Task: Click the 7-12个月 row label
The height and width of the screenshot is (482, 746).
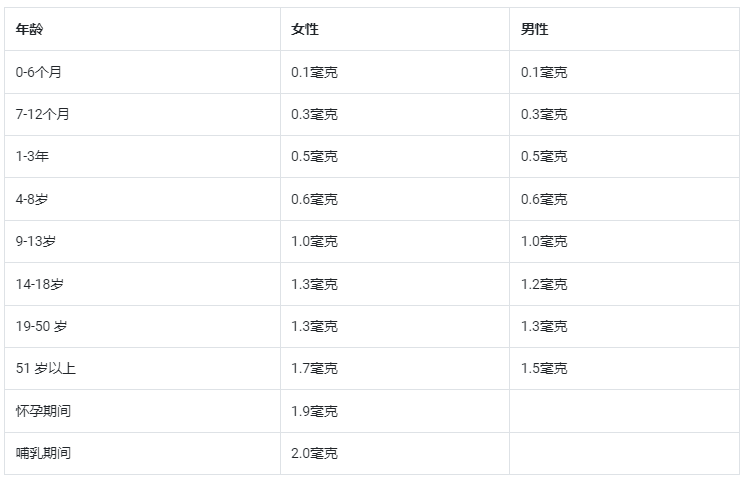Action: click(43, 114)
